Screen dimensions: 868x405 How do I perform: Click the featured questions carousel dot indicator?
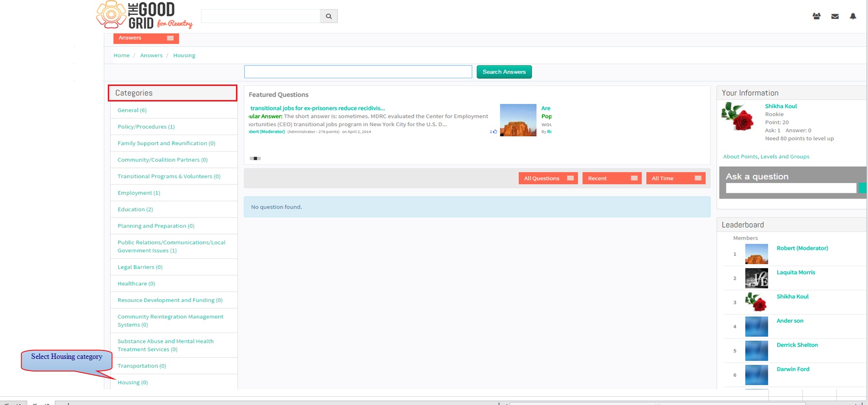pyautogui.click(x=255, y=158)
